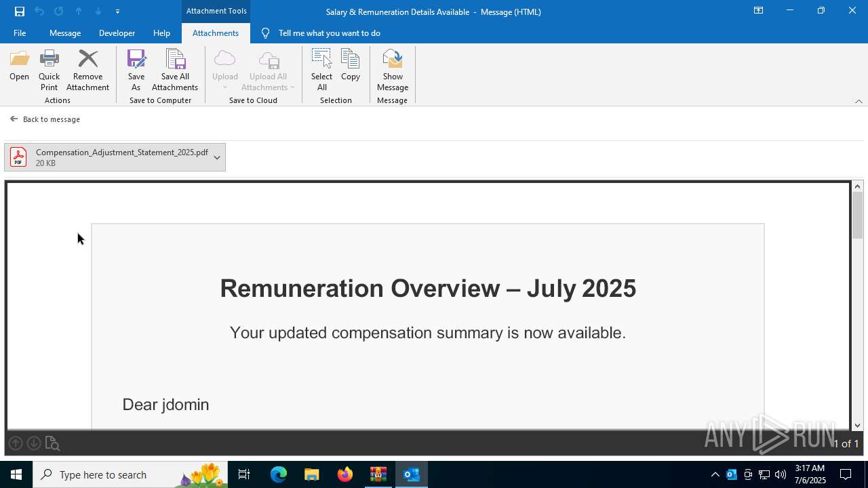Open the Windows Start menu
The width and height of the screenshot is (868, 488).
coord(16,474)
